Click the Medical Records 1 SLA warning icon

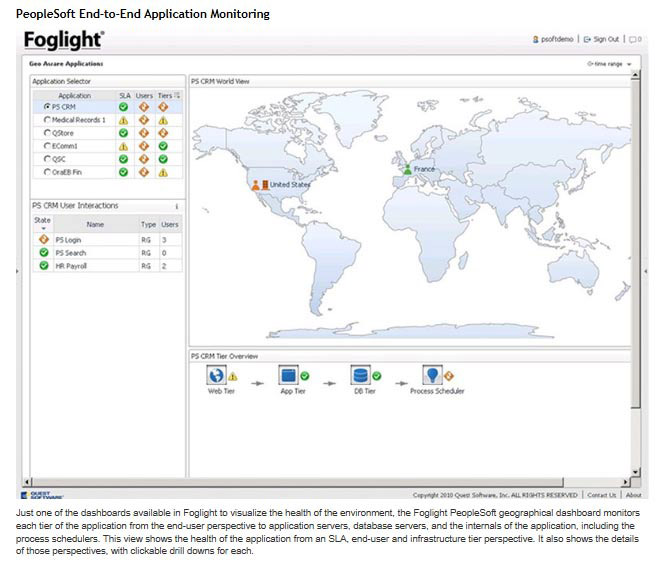click(124, 121)
